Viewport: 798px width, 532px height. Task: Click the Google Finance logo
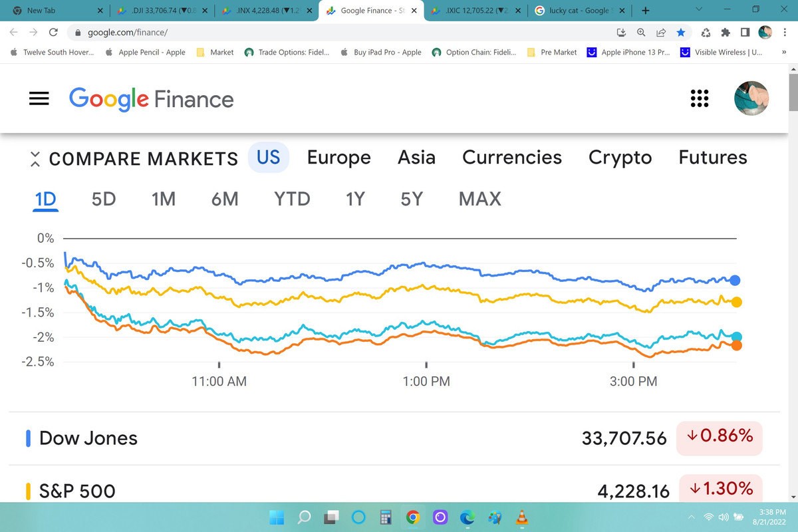(x=152, y=99)
